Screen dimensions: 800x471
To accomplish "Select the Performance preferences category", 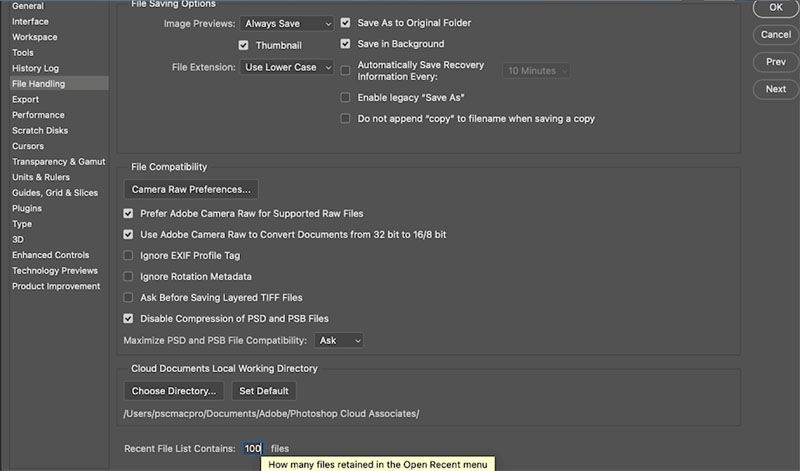I will [x=38, y=115].
